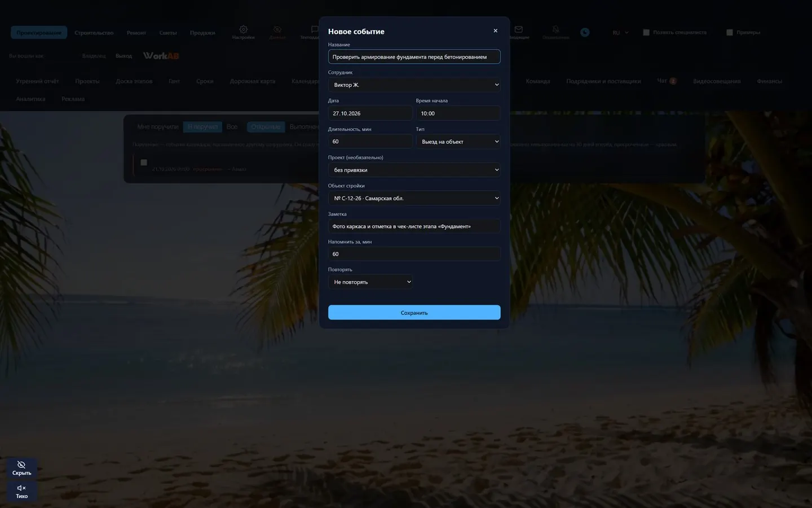Expand the Сотрудник dropdown showing Виктор Ж.

pyautogui.click(x=414, y=85)
